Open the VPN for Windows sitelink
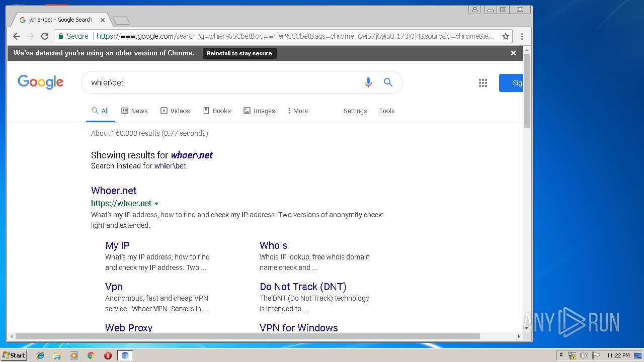644x362 pixels. pos(299,328)
